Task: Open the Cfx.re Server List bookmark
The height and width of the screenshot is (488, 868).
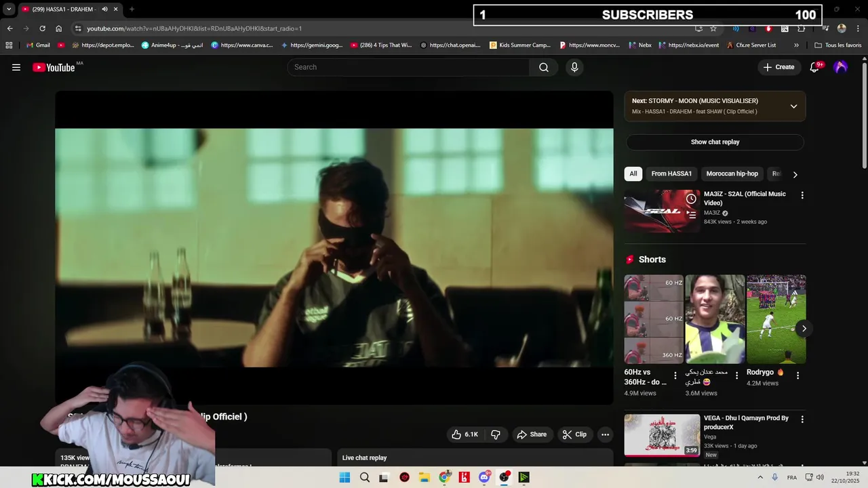Action: pyautogui.click(x=751, y=45)
